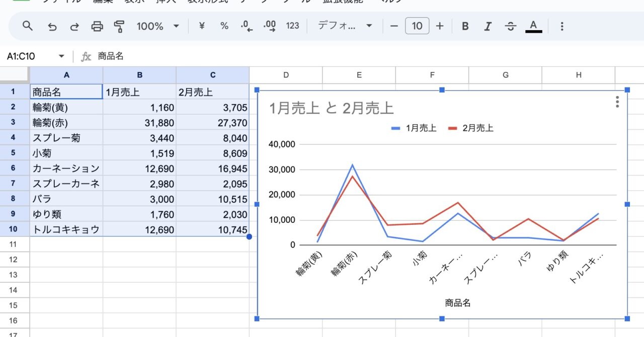This screenshot has height=337, width=644.
Task: Toggle italic formatting
Action: [x=488, y=26]
